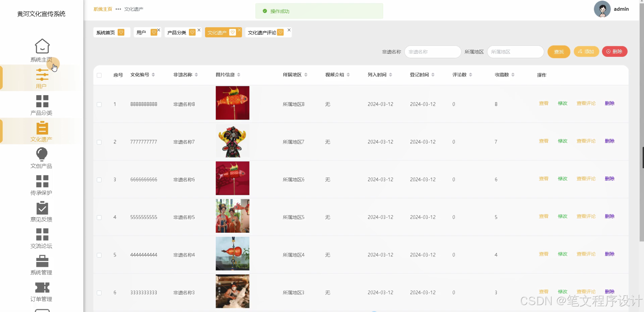Check the row for 非遗名称3
The height and width of the screenshot is (312, 644).
99,293
